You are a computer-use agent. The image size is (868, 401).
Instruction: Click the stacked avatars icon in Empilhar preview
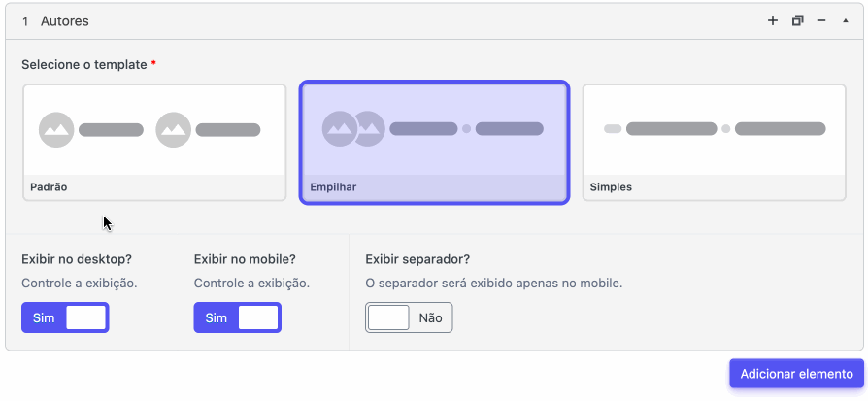353,128
